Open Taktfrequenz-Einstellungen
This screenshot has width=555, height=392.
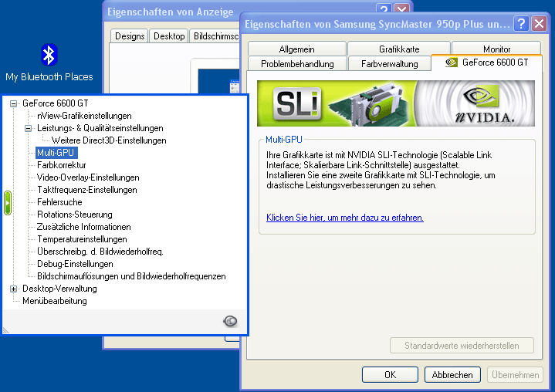[87, 190]
